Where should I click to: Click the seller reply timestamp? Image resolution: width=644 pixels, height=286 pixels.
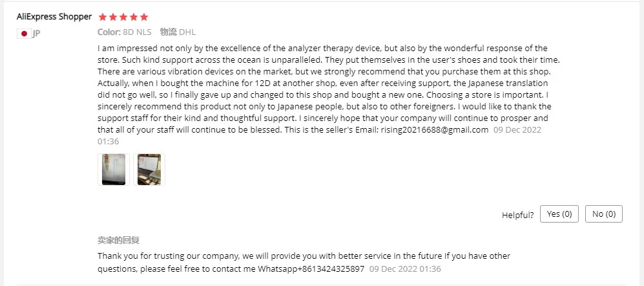[405, 269]
